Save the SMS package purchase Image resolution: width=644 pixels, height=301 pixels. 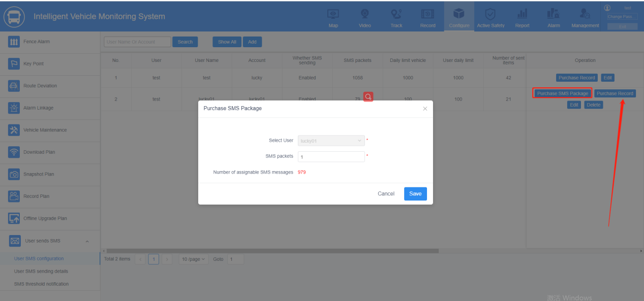pyautogui.click(x=415, y=194)
